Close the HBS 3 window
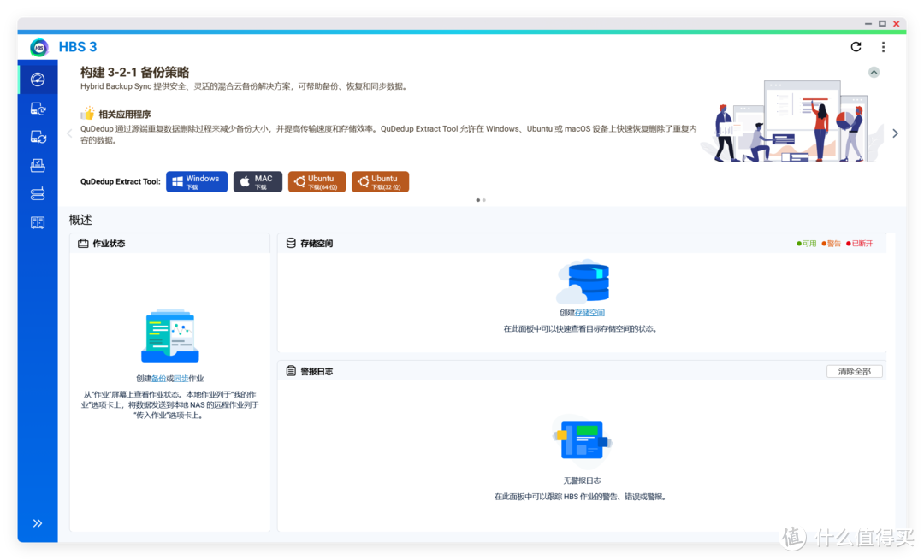924x560 pixels. click(897, 24)
